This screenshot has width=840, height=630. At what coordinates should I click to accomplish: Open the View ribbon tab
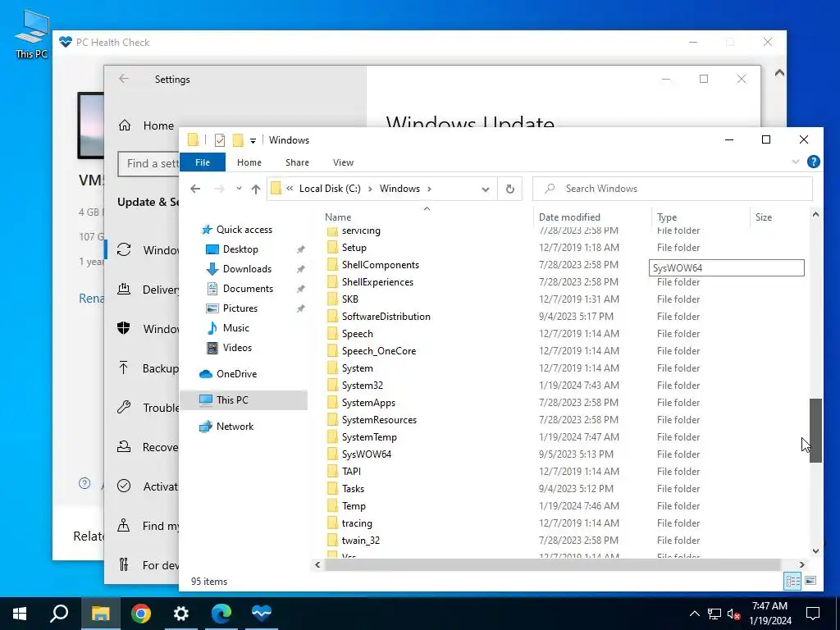coord(343,162)
